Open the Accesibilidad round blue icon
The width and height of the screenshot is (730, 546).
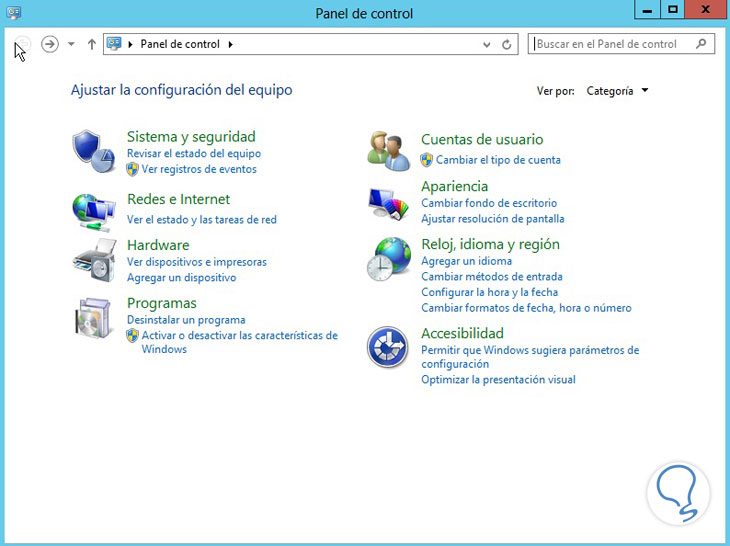point(387,347)
